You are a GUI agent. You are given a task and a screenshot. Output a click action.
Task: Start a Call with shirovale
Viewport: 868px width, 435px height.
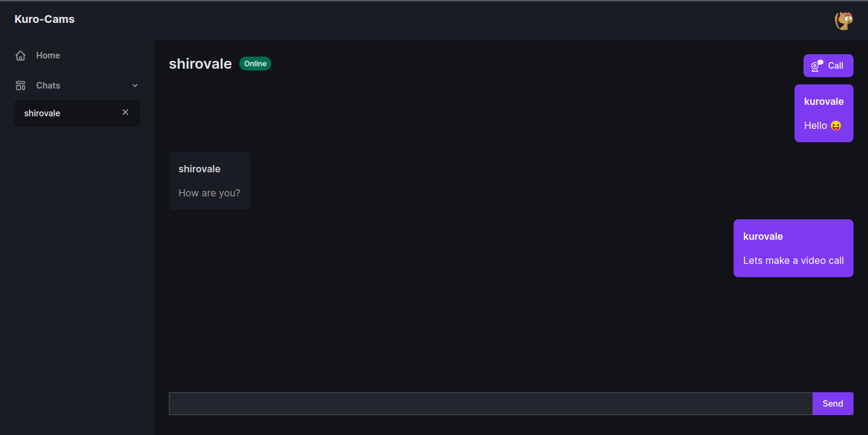pyautogui.click(x=828, y=66)
